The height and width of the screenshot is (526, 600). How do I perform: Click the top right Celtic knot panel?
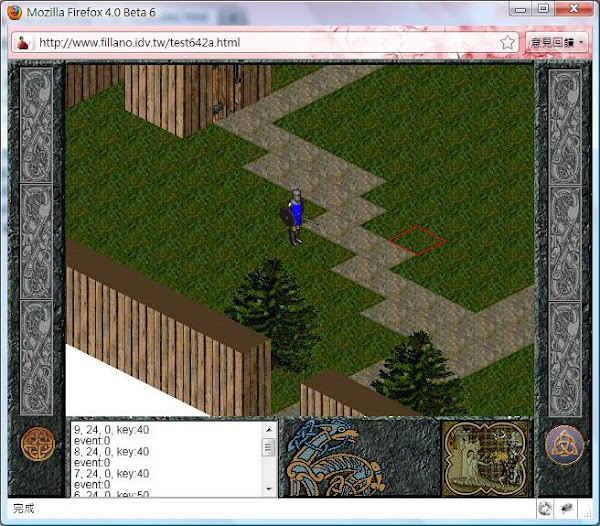(565, 127)
